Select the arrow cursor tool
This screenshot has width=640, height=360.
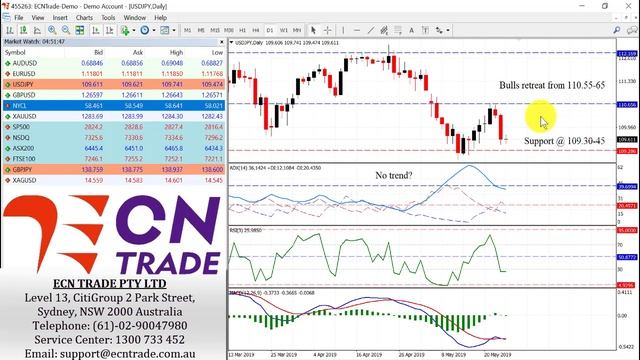click(x=313, y=30)
